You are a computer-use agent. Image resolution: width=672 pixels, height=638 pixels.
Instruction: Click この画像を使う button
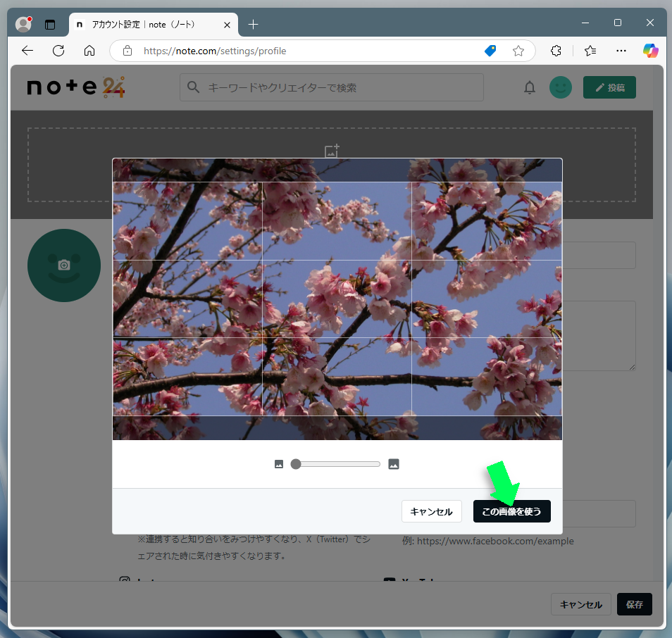511,511
